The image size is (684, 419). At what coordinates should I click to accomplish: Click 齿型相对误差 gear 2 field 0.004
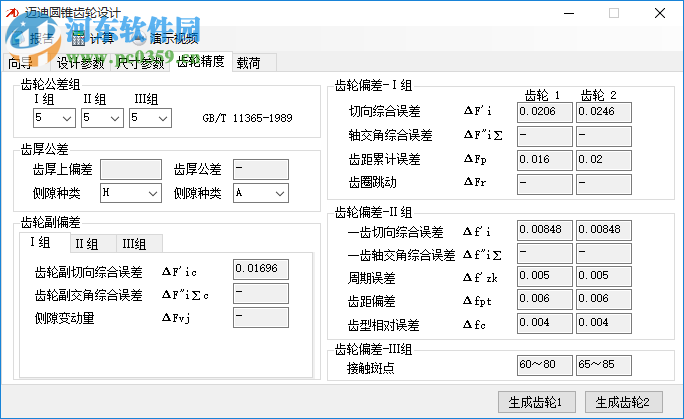pyautogui.click(x=603, y=324)
